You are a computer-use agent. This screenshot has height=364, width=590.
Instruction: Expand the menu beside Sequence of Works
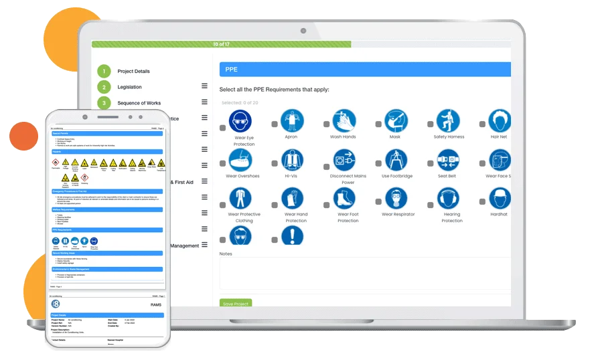[204, 102]
